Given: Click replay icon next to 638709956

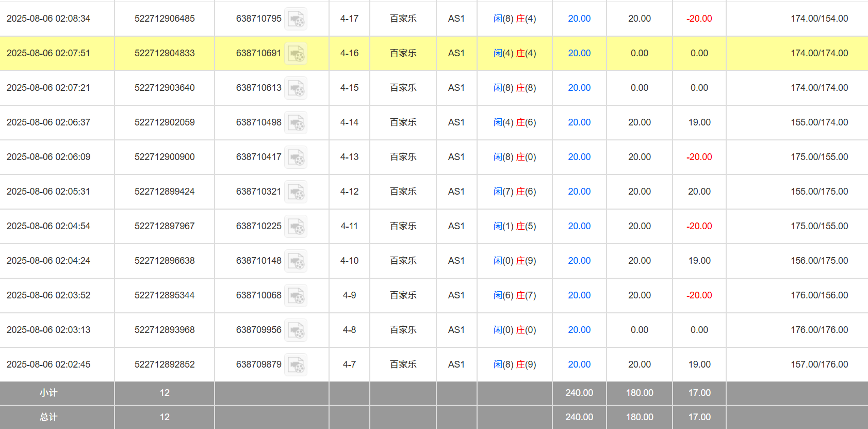Looking at the screenshot, I should click(296, 330).
